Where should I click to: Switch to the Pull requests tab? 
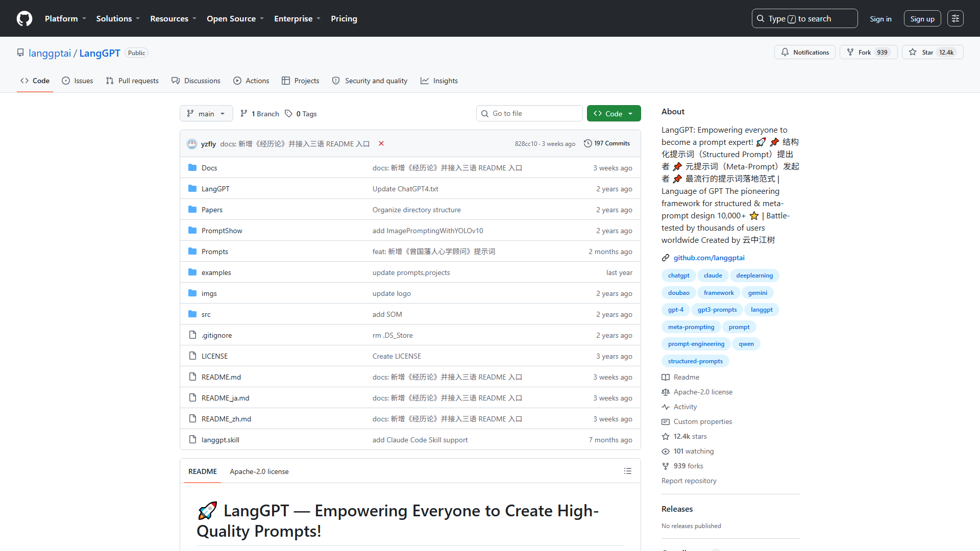[132, 81]
